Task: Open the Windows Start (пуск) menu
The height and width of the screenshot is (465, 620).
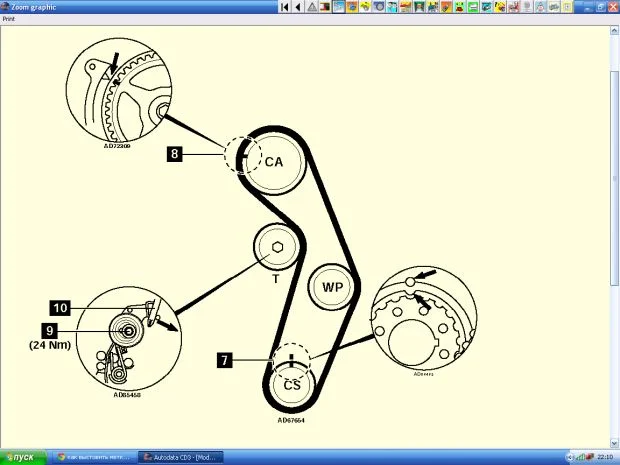Action: (x=20, y=457)
